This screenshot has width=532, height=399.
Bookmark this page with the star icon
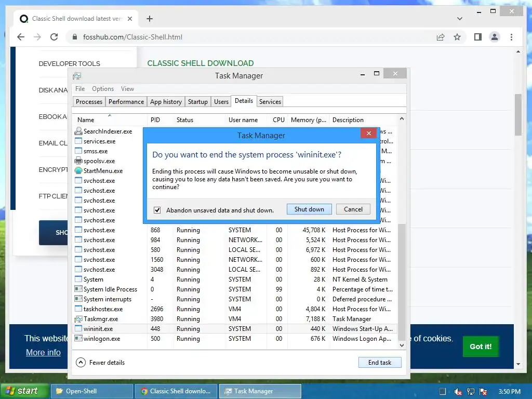457,37
